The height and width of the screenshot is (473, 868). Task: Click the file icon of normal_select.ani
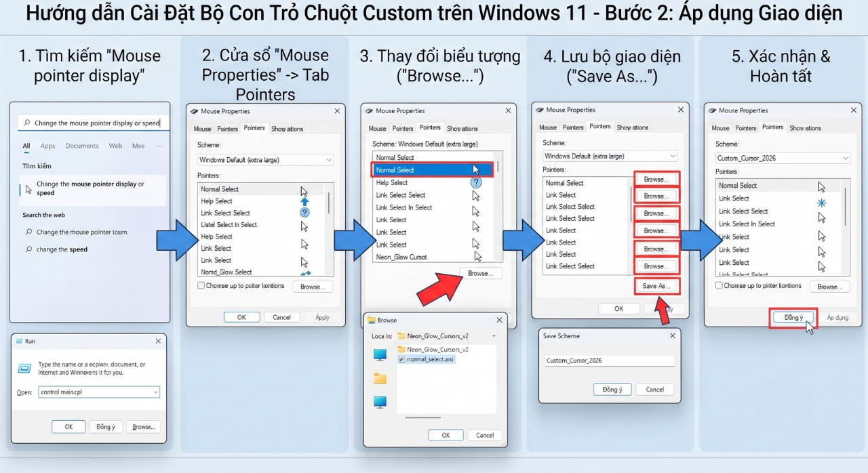click(x=401, y=359)
